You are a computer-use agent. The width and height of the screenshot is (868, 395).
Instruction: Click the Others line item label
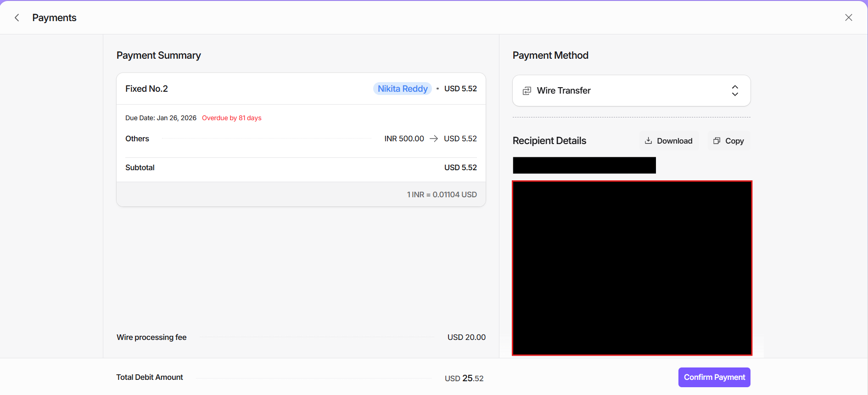click(137, 139)
